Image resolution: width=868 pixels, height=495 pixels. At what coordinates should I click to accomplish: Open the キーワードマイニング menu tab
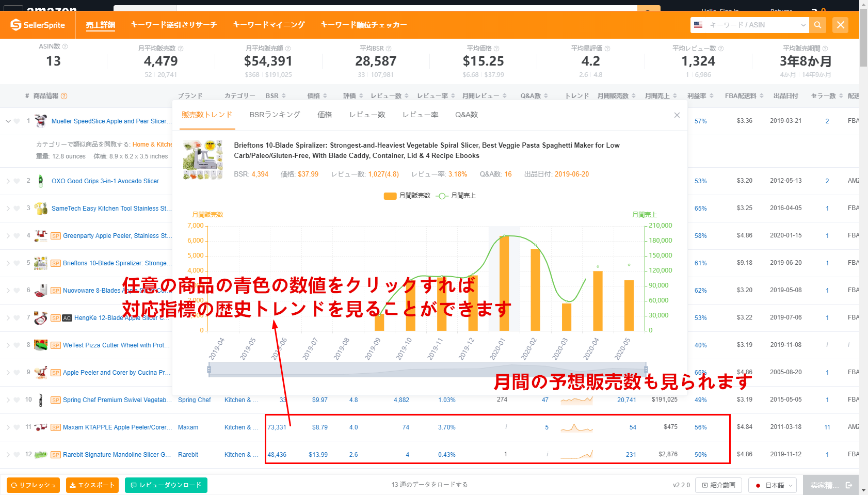pyautogui.click(x=268, y=25)
